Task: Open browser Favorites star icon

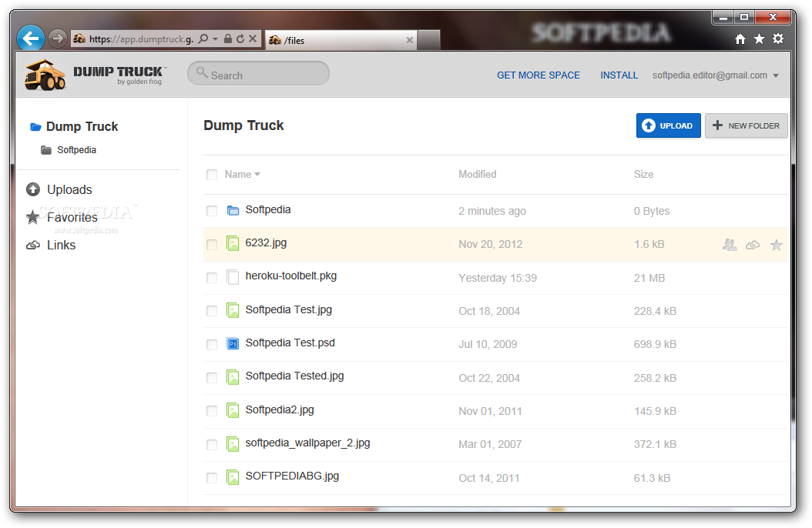Action: 759,38
